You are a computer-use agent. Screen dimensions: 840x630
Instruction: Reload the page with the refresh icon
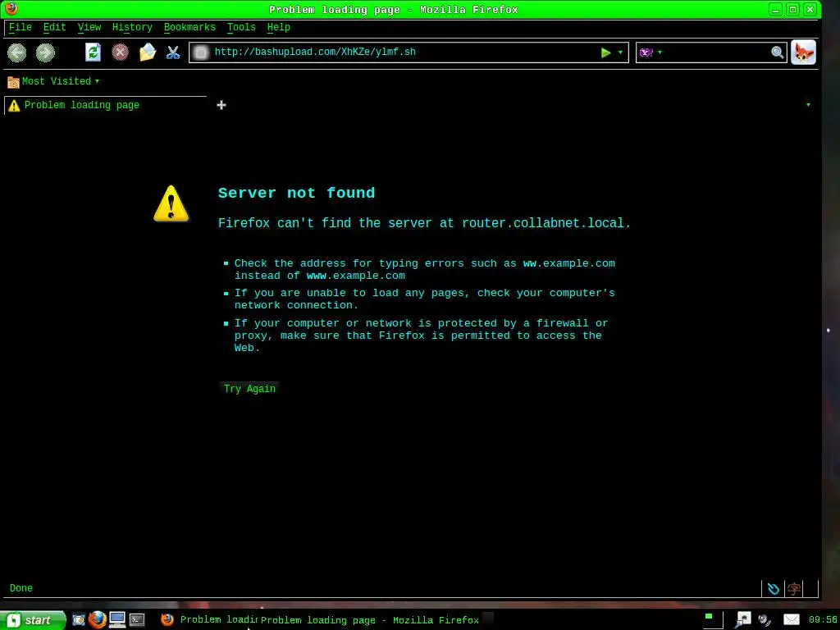pos(93,52)
